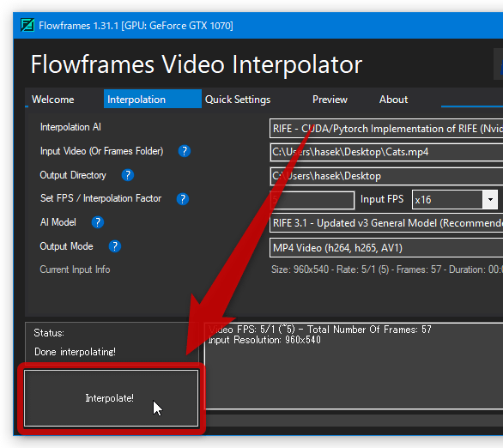Click the output directory path field
Screen dimensions: 503x448
click(x=386, y=176)
